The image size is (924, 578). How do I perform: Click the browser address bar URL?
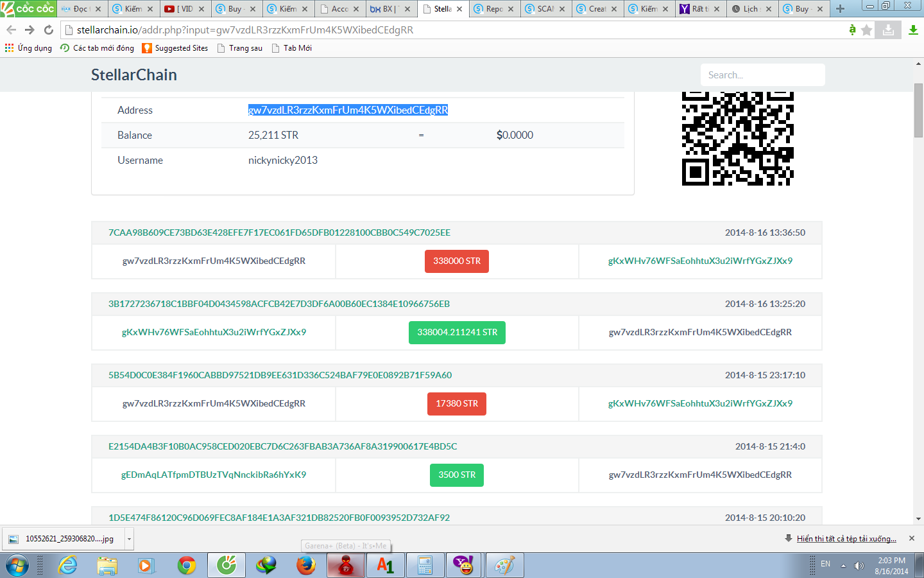245,30
